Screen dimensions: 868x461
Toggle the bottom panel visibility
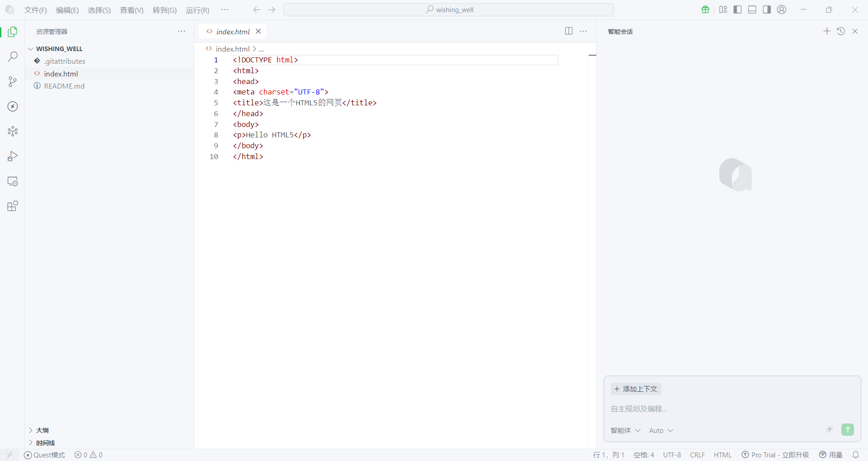(752, 9)
